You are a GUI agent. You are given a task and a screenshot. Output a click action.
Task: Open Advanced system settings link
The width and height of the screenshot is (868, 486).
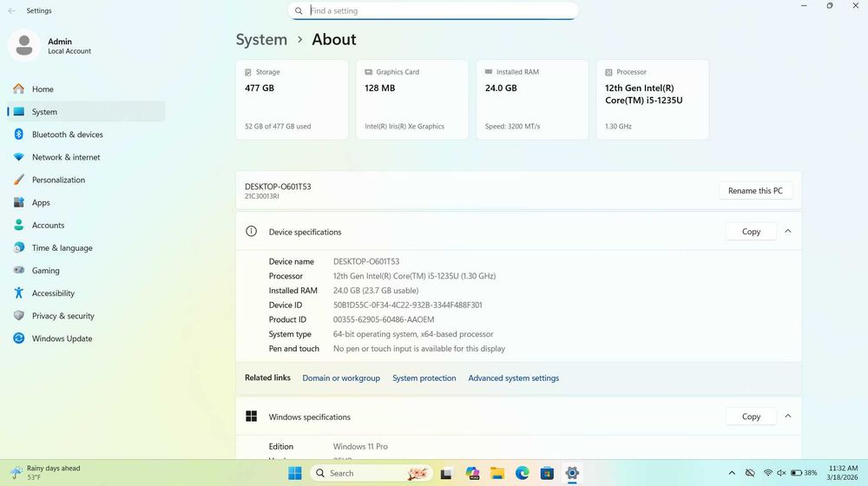click(514, 378)
